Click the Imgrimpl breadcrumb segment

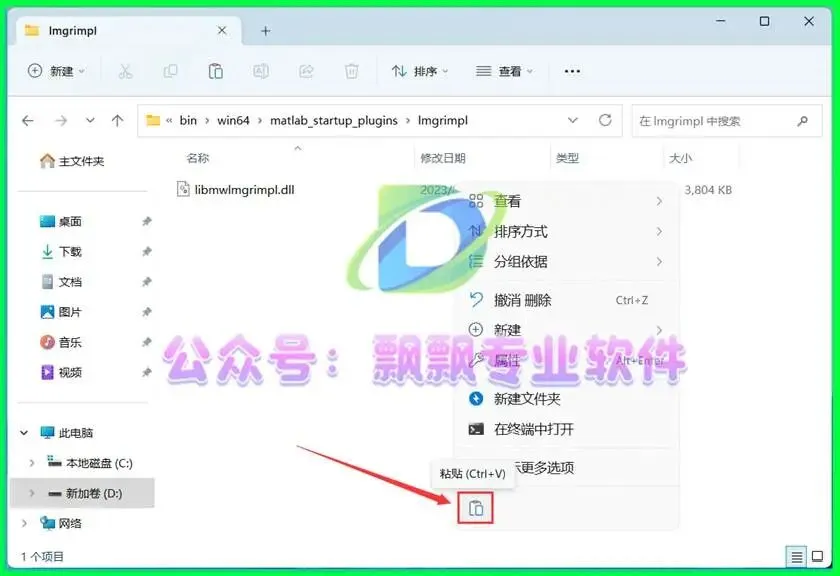coord(442,121)
